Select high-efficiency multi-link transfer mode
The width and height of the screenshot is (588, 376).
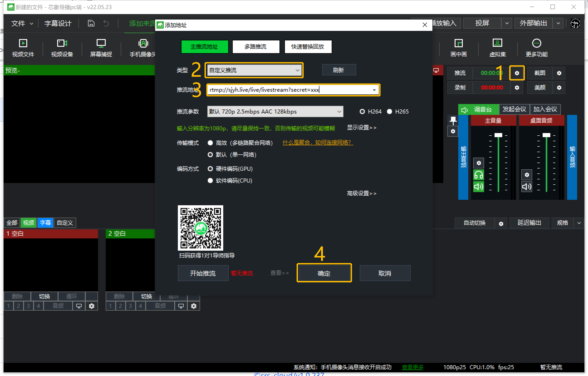pos(210,143)
